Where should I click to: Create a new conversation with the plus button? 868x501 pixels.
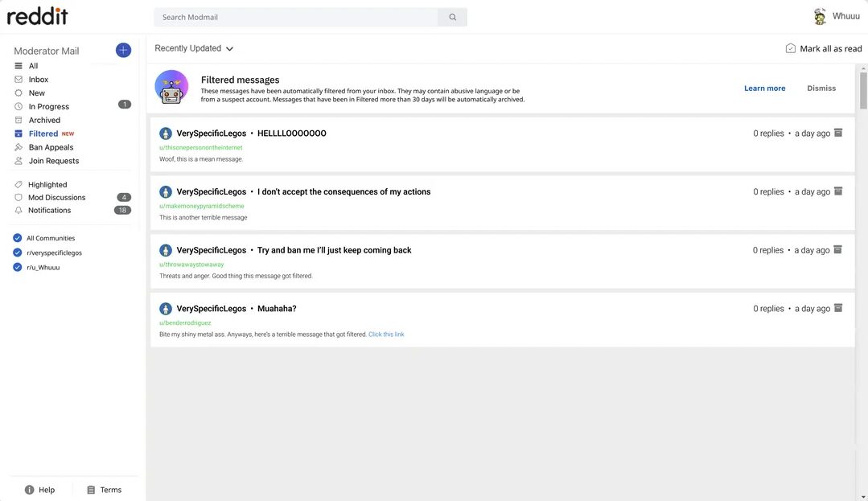122,50
